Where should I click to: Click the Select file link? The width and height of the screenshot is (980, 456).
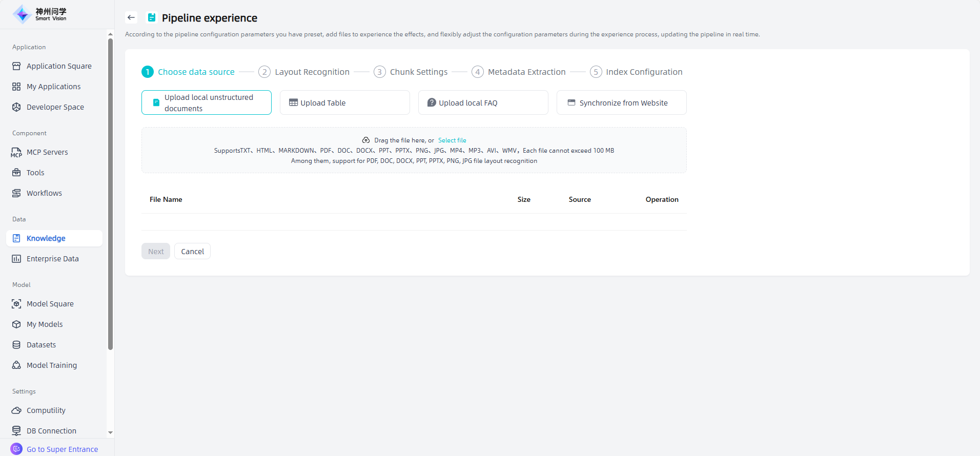[452, 140]
